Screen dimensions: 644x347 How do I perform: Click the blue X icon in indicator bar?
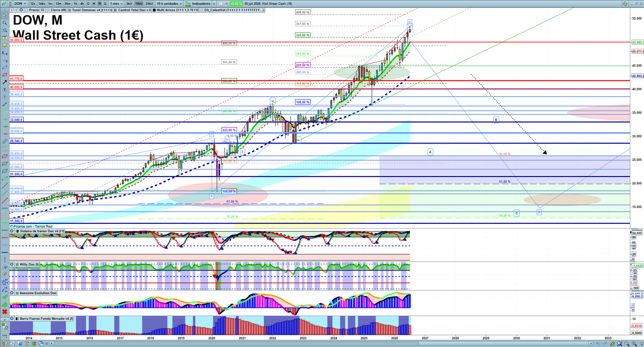click(21, 10)
